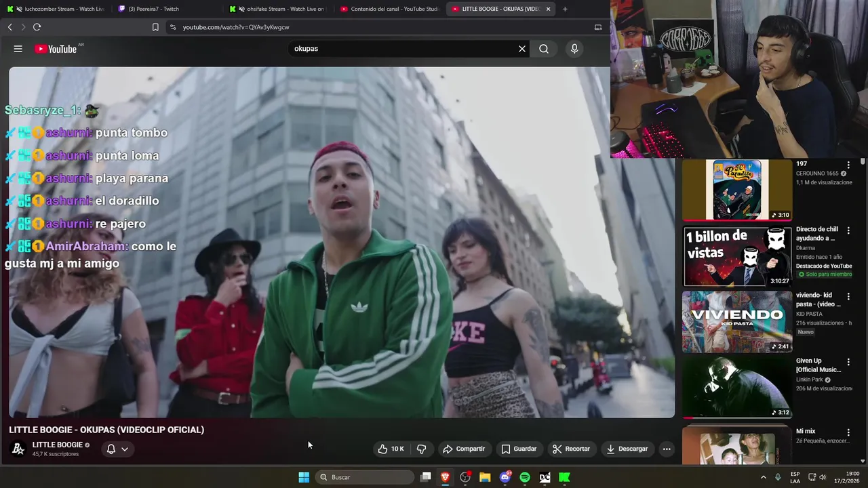Expand the subscription options chevron
The image size is (868, 488).
125,449
